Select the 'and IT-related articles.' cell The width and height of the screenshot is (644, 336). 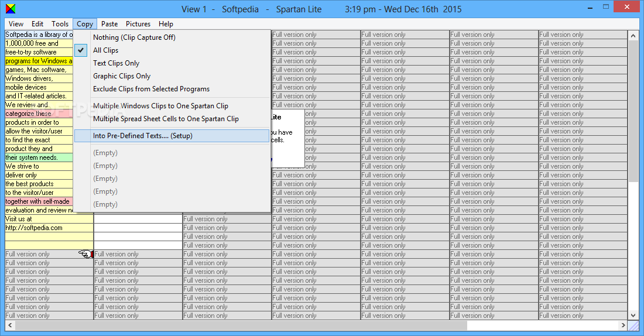coord(39,96)
